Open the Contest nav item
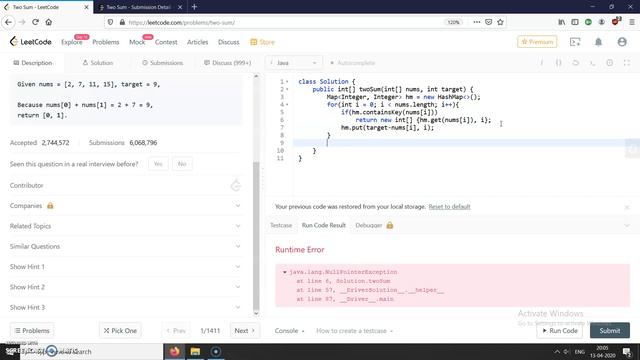This screenshot has width=640, height=360. (166, 42)
